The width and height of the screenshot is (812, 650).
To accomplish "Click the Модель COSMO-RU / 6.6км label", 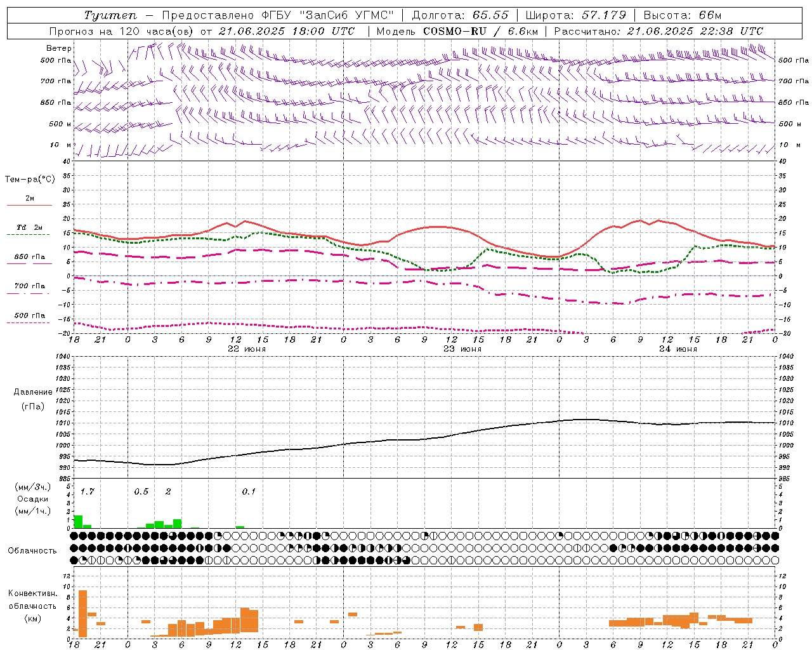I will (457, 31).
